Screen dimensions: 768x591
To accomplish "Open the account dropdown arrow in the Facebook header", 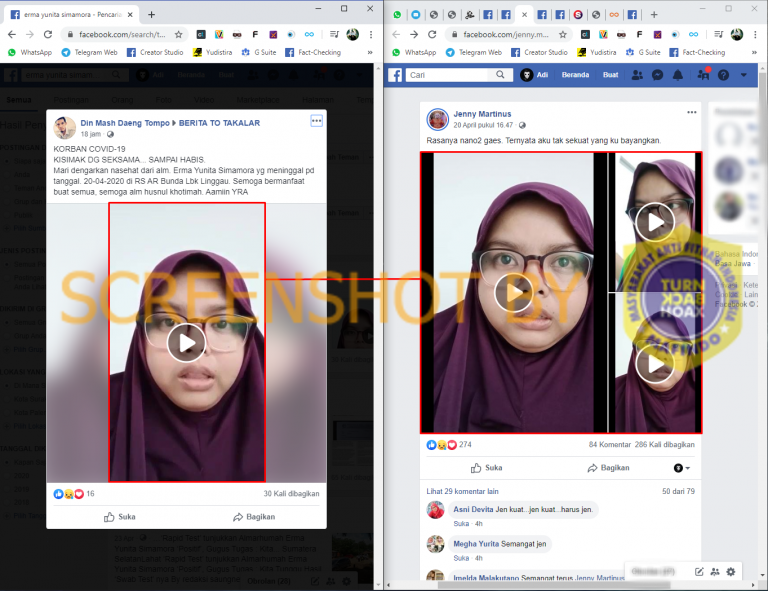I will (744, 75).
